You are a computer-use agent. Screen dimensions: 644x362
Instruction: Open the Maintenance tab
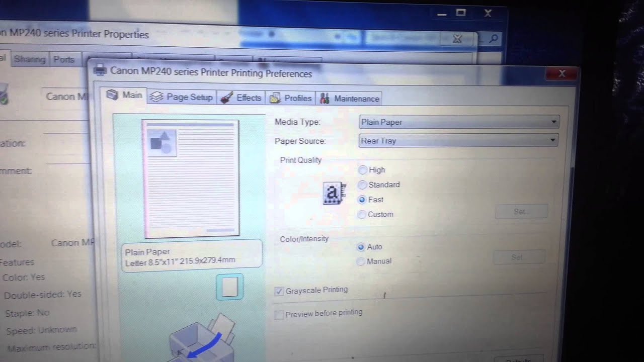(x=349, y=99)
